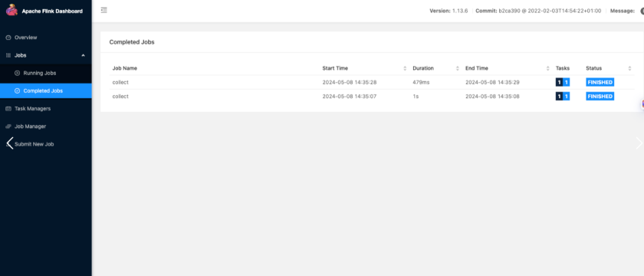Image resolution: width=644 pixels, height=276 pixels.
Task: Open the collect job lasting 1s
Action: pyautogui.click(x=120, y=97)
